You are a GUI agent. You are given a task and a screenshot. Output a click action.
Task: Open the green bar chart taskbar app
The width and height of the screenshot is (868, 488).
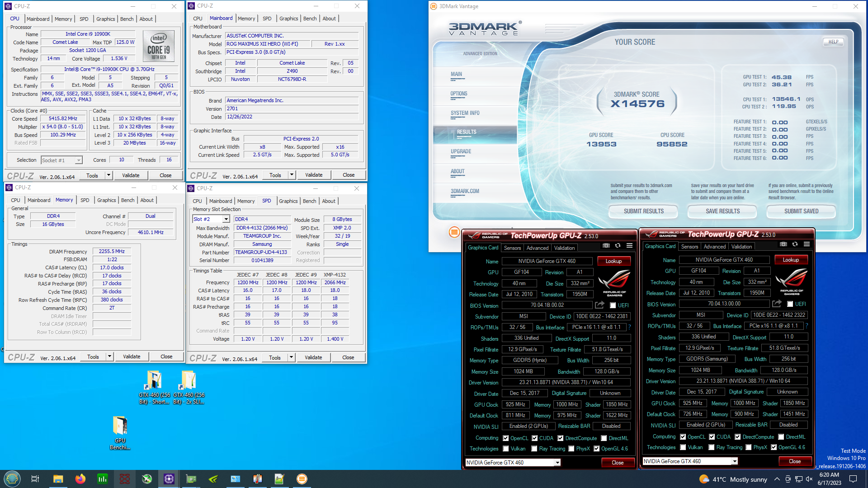(x=103, y=479)
